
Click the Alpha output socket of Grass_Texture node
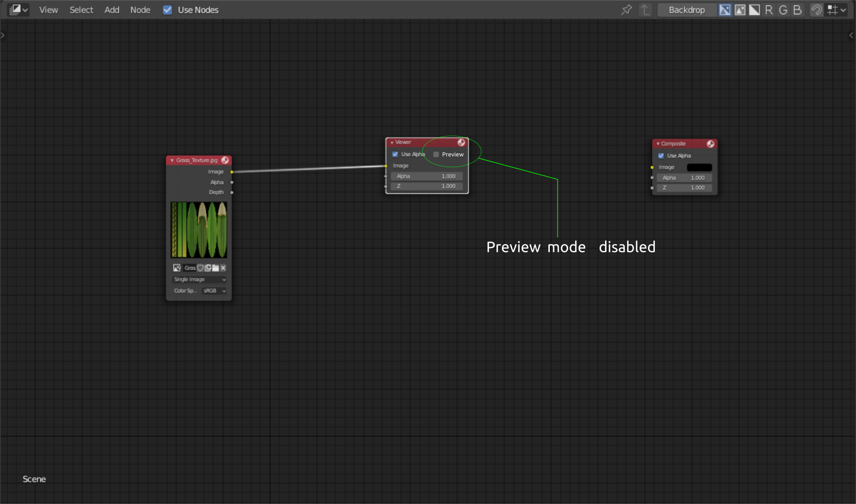click(232, 182)
